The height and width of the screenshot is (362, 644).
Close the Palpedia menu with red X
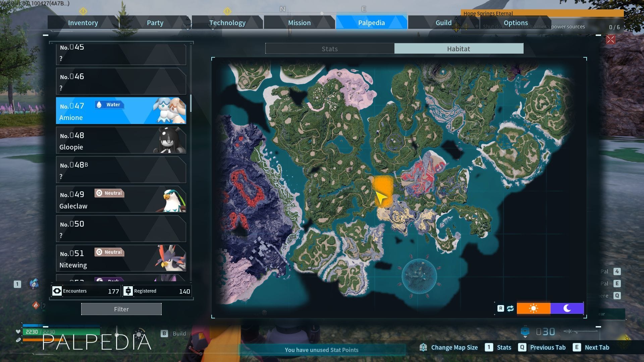click(610, 40)
